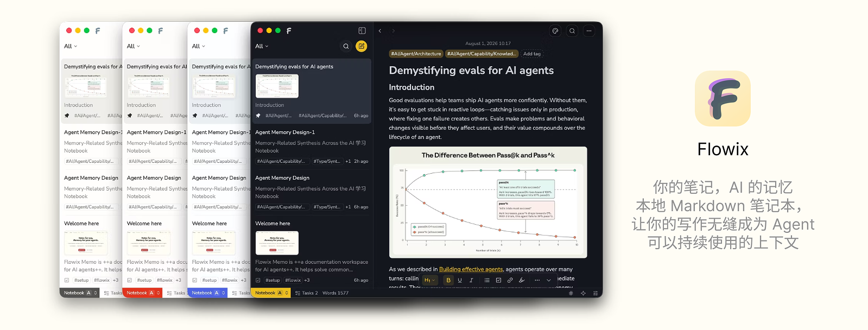Toggle Welcome here checkbox in gray-themed window
868x330 pixels.
tap(67, 280)
